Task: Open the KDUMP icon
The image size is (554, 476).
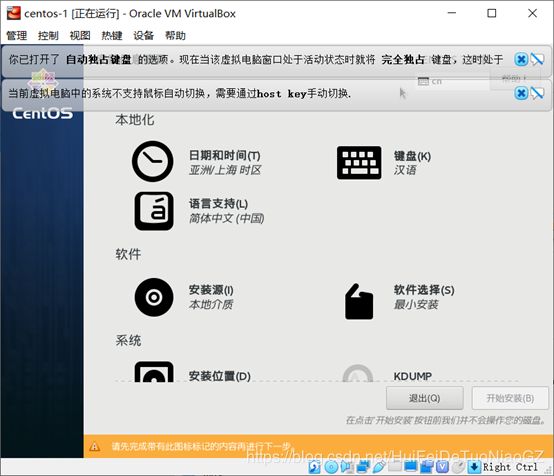Action: click(x=358, y=373)
